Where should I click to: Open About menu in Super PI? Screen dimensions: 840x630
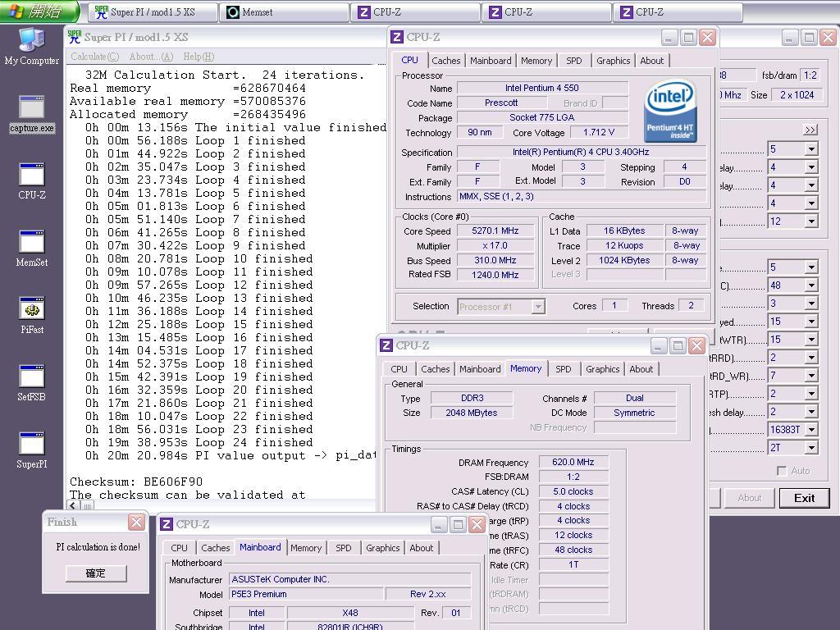pos(151,57)
